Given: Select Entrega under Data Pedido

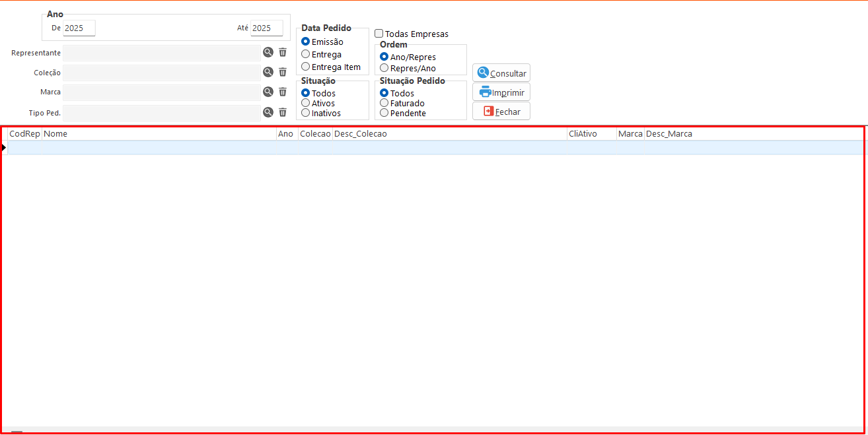Looking at the screenshot, I should (306, 54).
